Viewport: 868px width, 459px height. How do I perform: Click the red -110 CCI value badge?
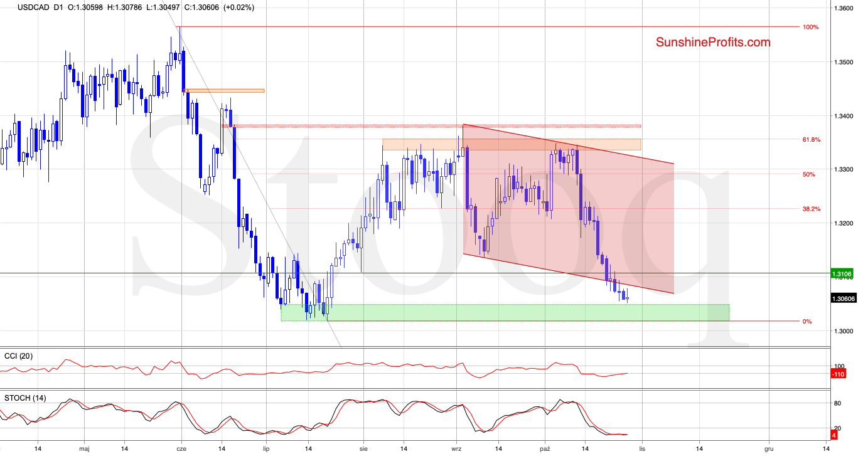tap(837, 374)
